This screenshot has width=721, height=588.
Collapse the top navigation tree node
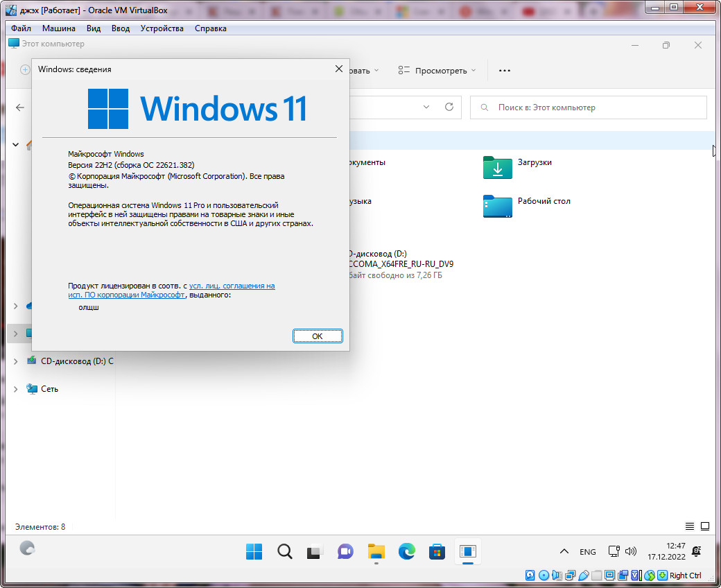pyautogui.click(x=16, y=144)
